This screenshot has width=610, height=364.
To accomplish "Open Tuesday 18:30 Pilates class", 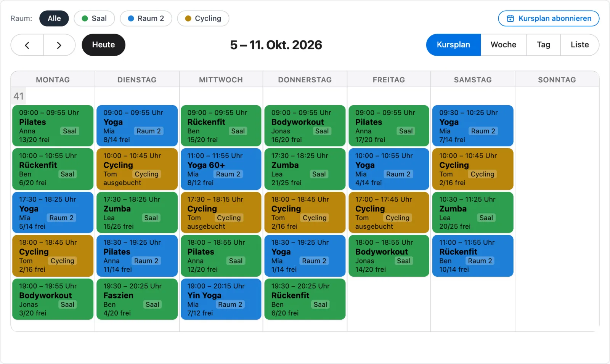I will pos(137,256).
